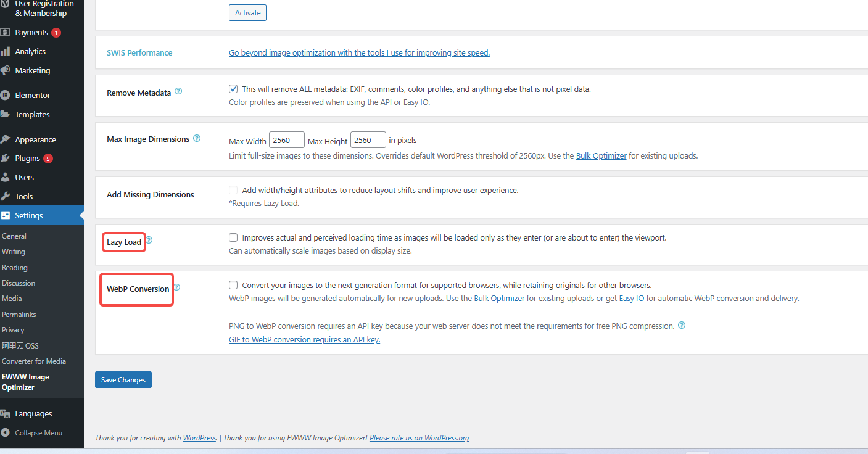Open the GIF to WebP API key link
This screenshot has width=868, height=454.
(304, 340)
